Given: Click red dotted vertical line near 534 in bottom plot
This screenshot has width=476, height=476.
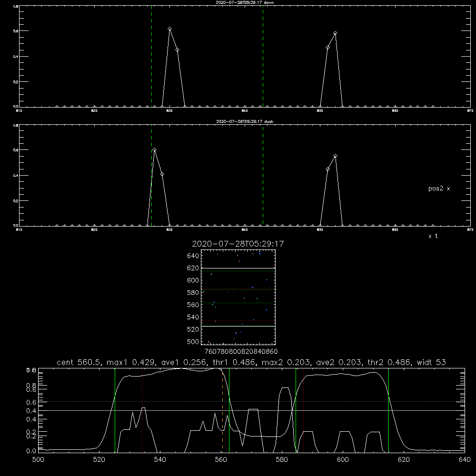Looking at the screenshot, I should click(x=142, y=410).
